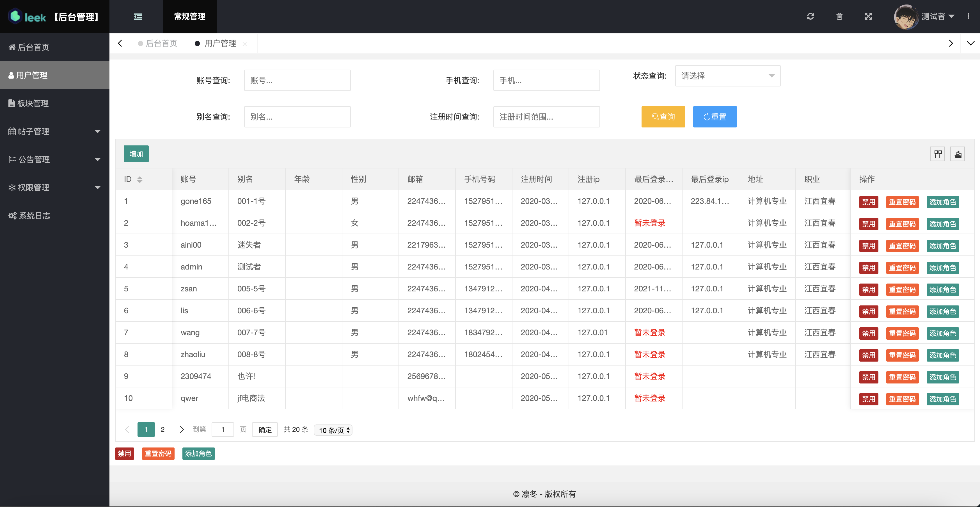
Task: Click the refresh icon in top bar
Action: 810,16
